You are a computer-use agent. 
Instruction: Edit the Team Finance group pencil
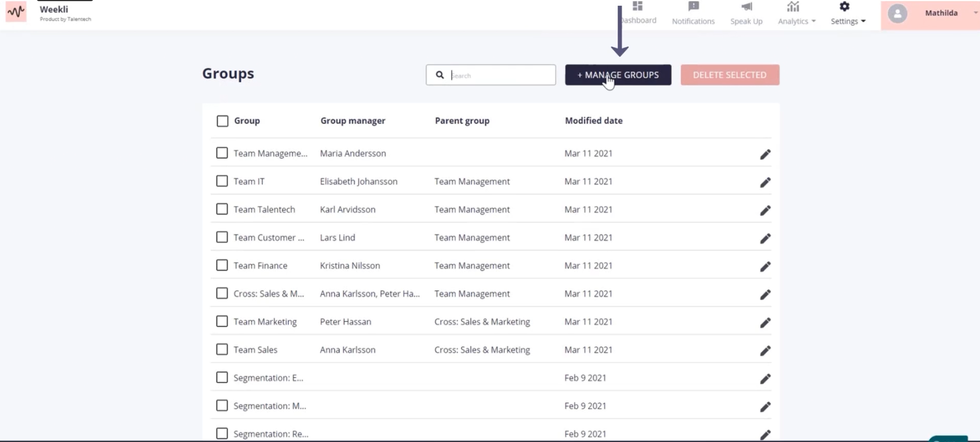point(765,266)
